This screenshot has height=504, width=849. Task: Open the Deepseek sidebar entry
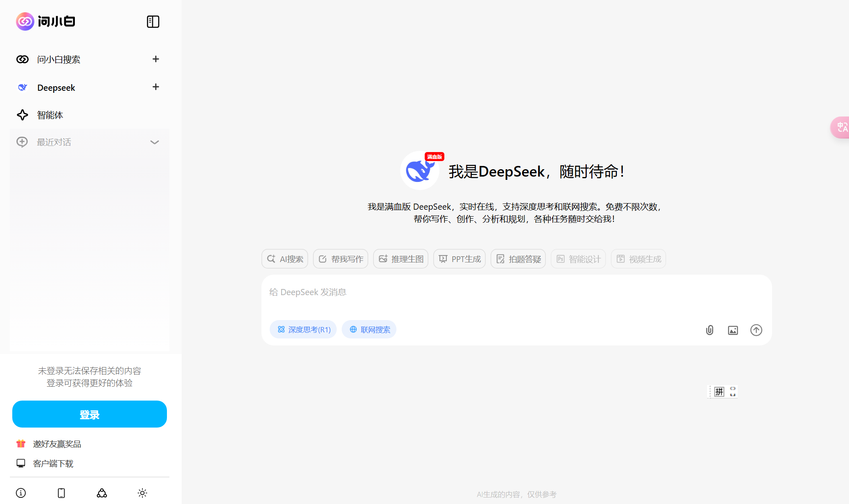(x=56, y=87)
